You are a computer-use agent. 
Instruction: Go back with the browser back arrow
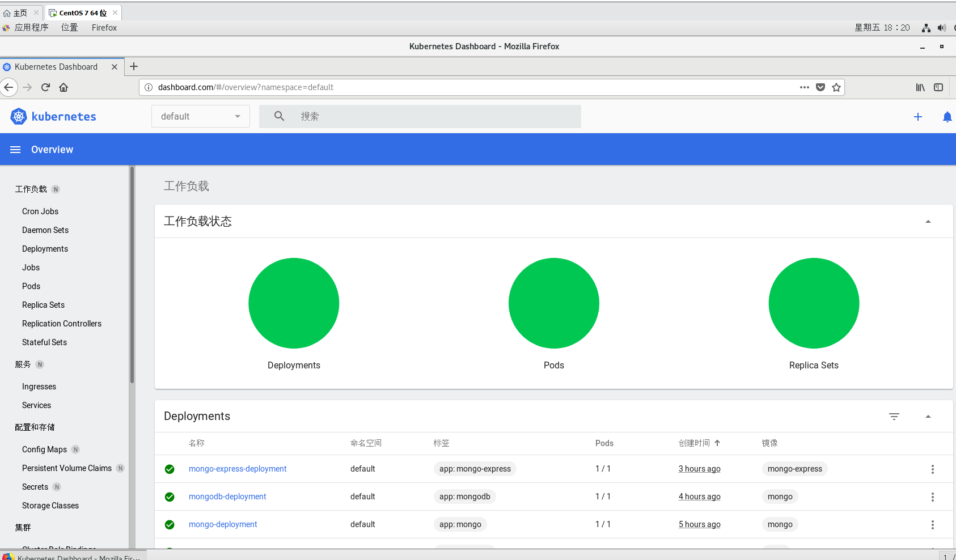[9, 87]
